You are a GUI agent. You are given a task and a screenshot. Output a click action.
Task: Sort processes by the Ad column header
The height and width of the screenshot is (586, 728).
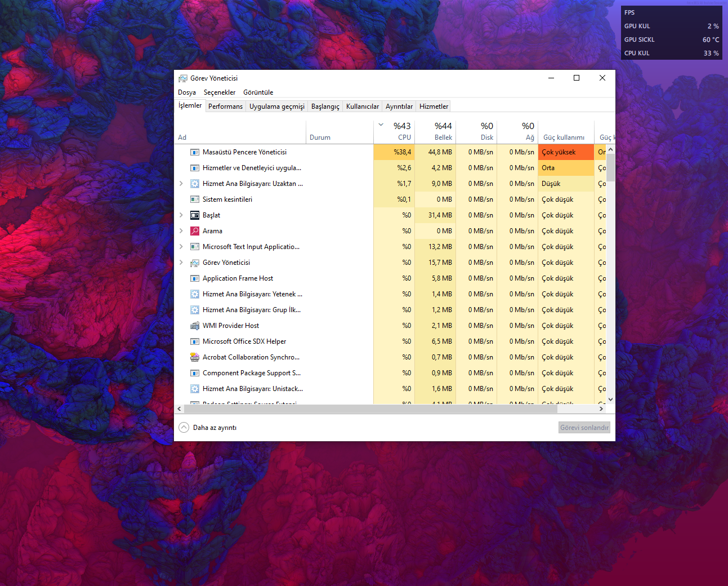(240, 132)
